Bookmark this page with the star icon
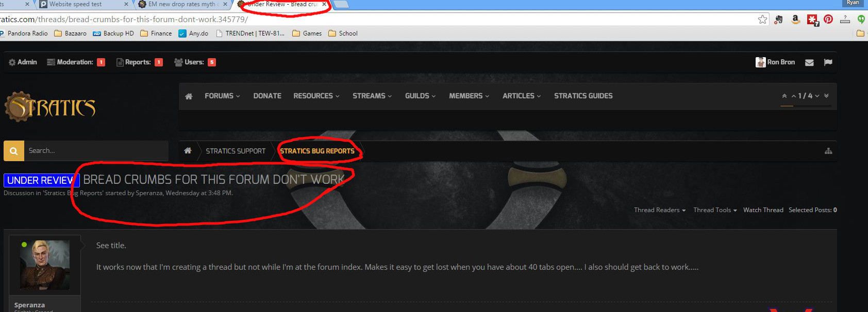Screen dimensions: 868x312 (763, 20)
